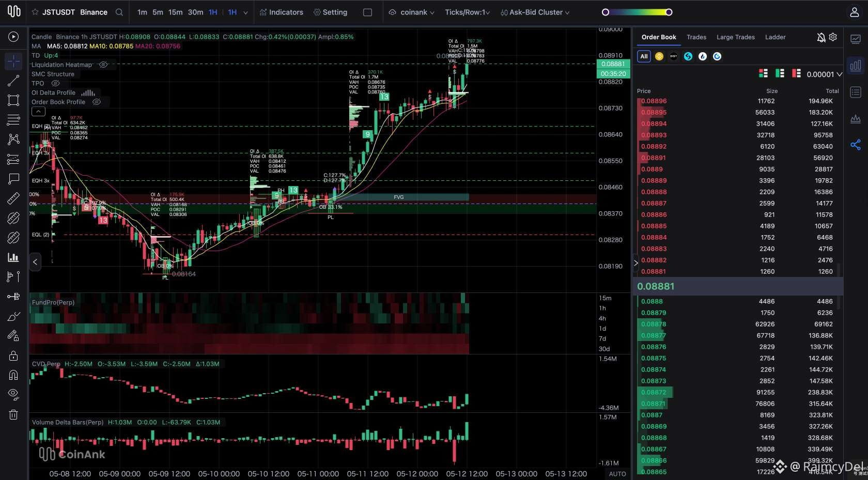Click the CoinAnk logo in the top bar

tap(14, 11)
